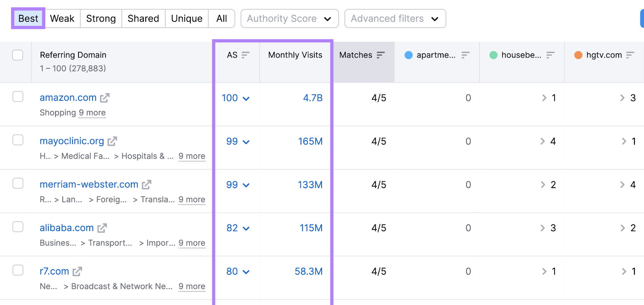
Task: Click Medical Fa... category under mayoclinic.org
Action: 85,156
